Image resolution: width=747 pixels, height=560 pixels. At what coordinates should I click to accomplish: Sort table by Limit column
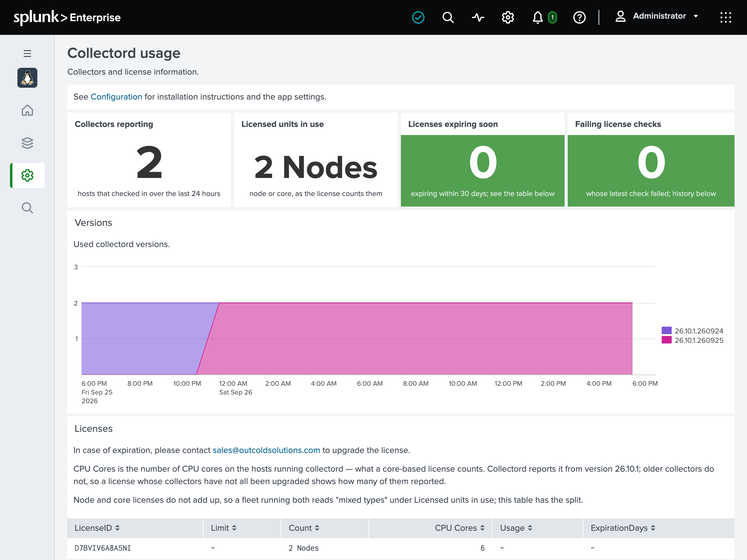click(x=223, y=528)
